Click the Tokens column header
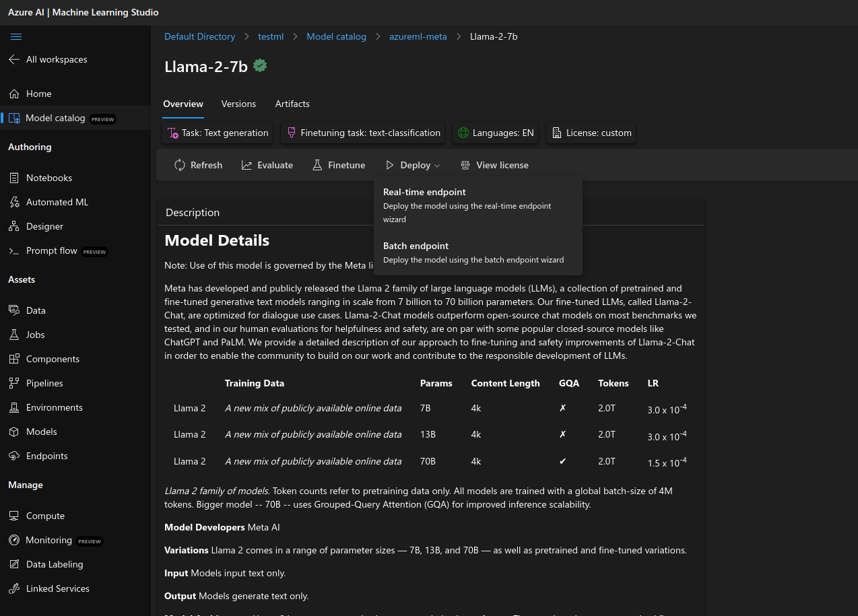 (614, 383)
